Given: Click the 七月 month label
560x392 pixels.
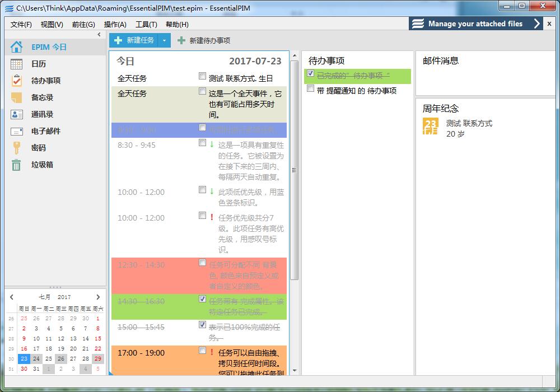Looking at the screenshot, I should tap(45, 297).
